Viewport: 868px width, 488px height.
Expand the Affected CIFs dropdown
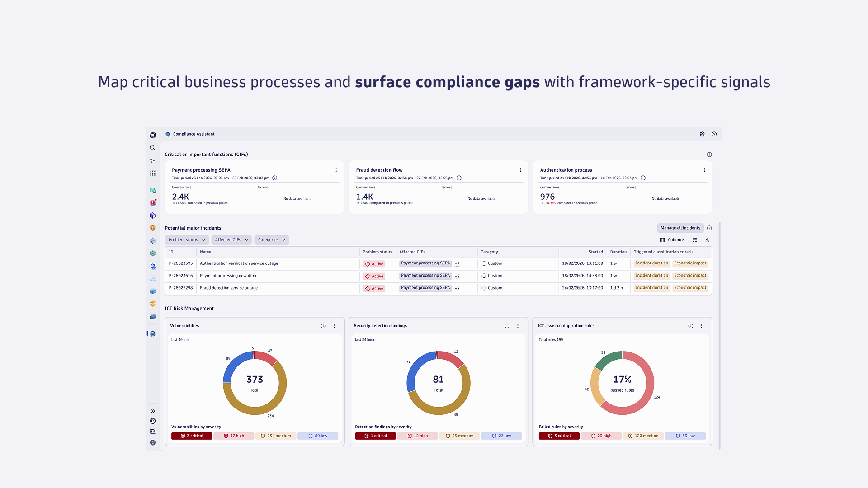[x=231, y=240]
